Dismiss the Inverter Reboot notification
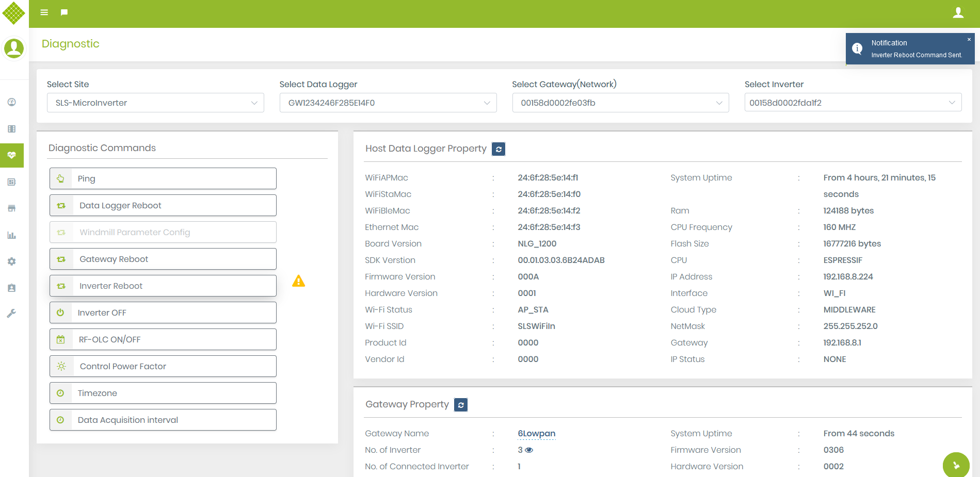This screenshot has height=477, width=980. (969, 40)
